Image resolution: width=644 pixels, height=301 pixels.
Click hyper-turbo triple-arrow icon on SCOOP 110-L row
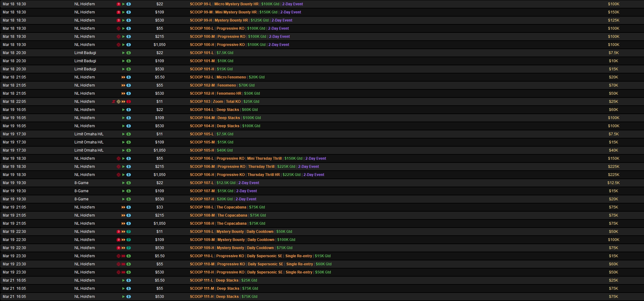[x=123, y=256]
